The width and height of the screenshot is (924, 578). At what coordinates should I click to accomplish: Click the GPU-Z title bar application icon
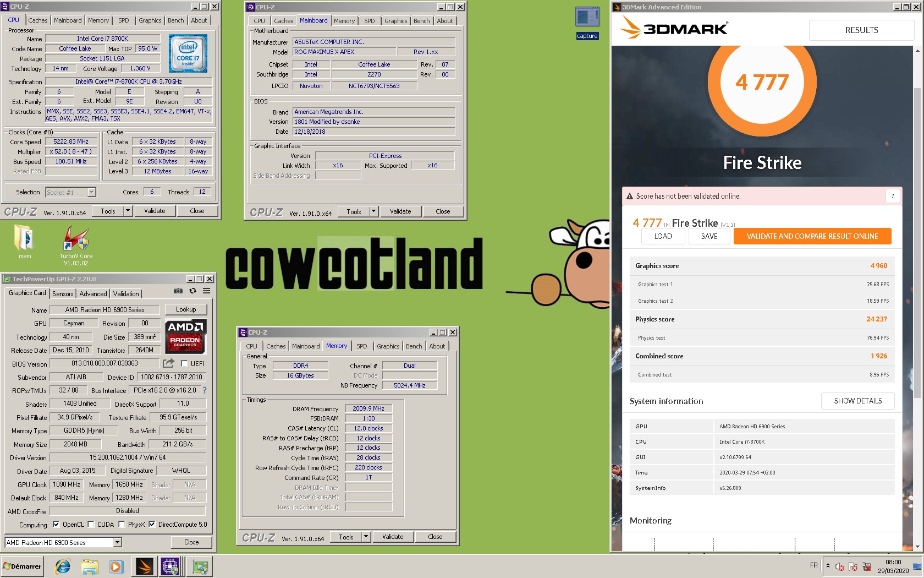(7, 279)
